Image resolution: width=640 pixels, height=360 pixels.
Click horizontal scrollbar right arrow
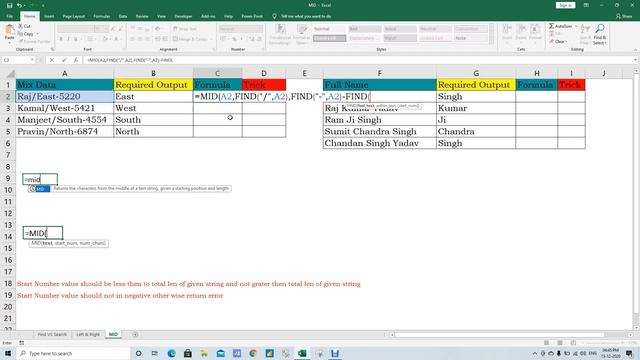(x=631, y=335)
